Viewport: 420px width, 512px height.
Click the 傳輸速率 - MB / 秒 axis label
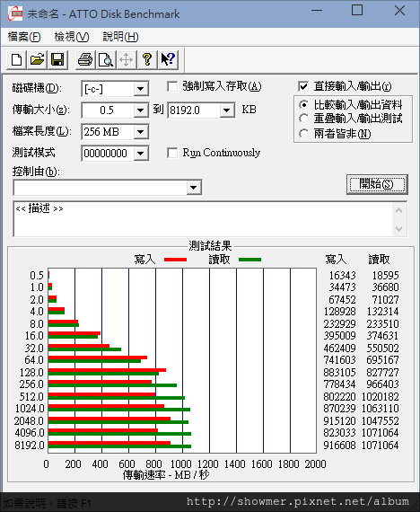coord(166,475)
